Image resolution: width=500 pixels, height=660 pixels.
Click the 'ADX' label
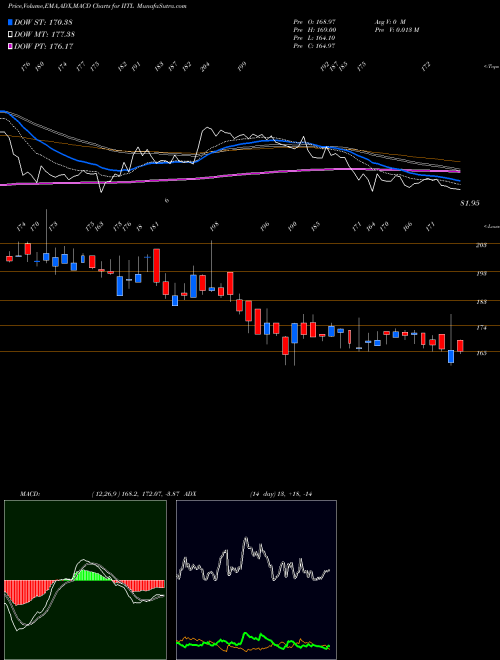click(x=190, y=494)
